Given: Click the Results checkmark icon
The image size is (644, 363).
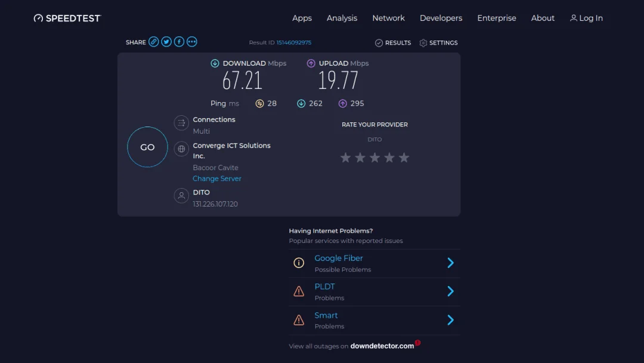Looking at the screenshot, I should (x=379, y=43).
